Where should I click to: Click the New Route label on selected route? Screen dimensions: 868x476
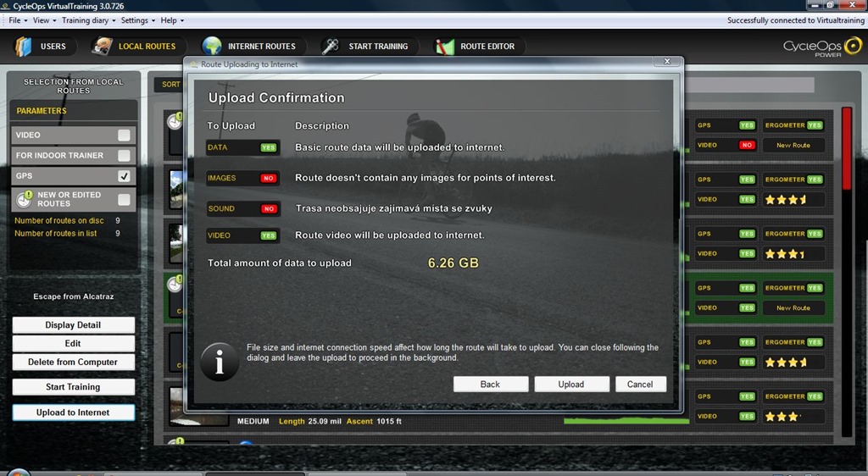tap(793, 308)
